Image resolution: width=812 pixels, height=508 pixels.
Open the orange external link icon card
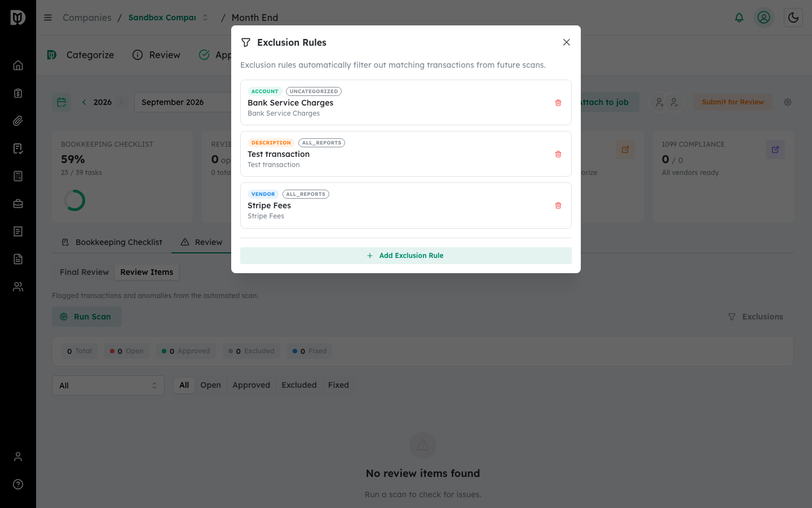(625, 150)
